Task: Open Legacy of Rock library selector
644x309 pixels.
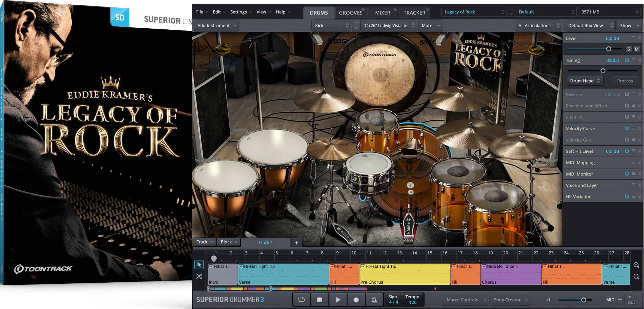Action: coord(474,12)
